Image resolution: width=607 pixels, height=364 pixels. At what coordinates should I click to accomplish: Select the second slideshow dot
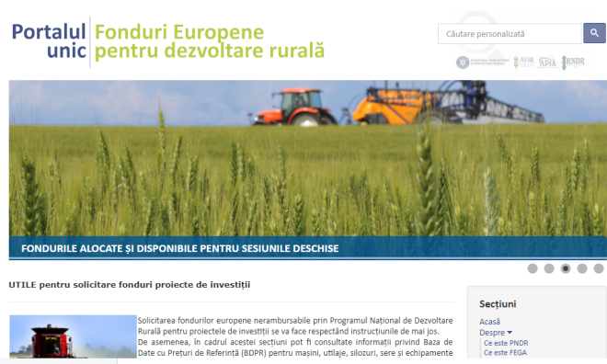pos(549,268)
